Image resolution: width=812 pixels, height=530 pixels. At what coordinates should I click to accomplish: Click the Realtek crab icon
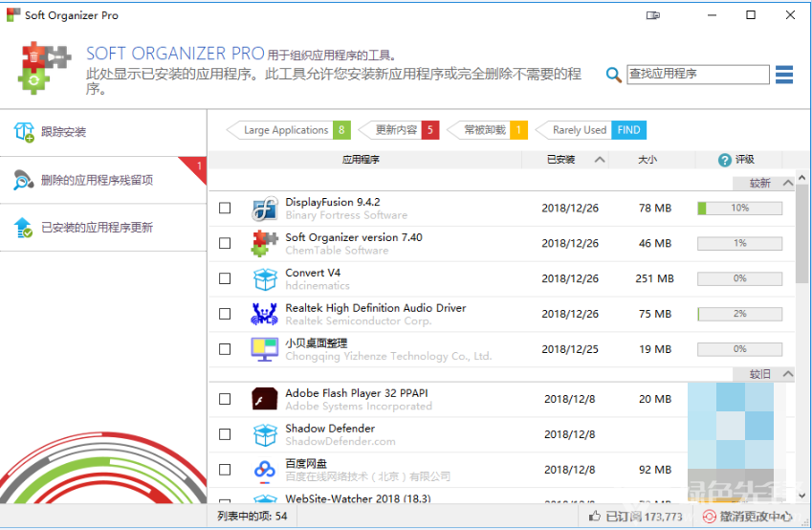tap(265, 314)
